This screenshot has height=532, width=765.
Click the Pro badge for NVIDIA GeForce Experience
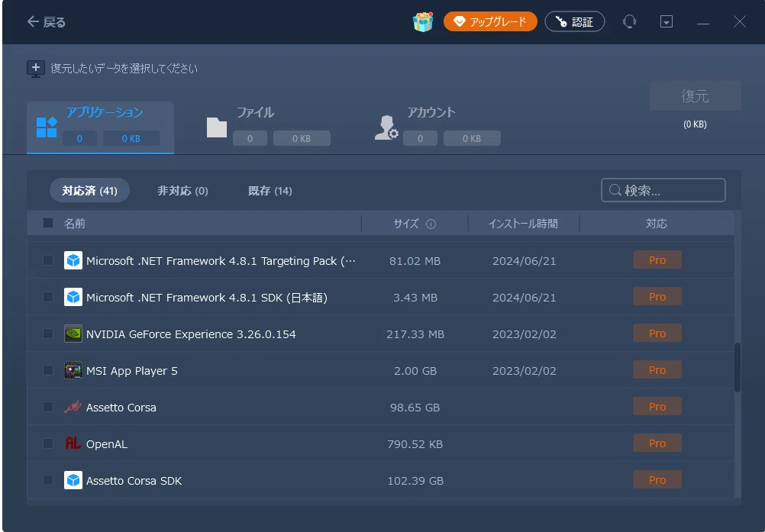coord(657,334)
